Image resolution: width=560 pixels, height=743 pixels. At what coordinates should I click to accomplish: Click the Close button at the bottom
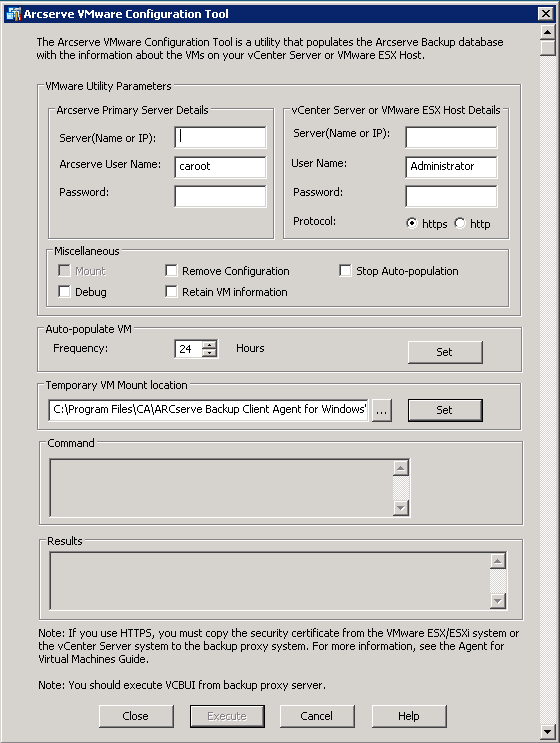coord(136,716)
